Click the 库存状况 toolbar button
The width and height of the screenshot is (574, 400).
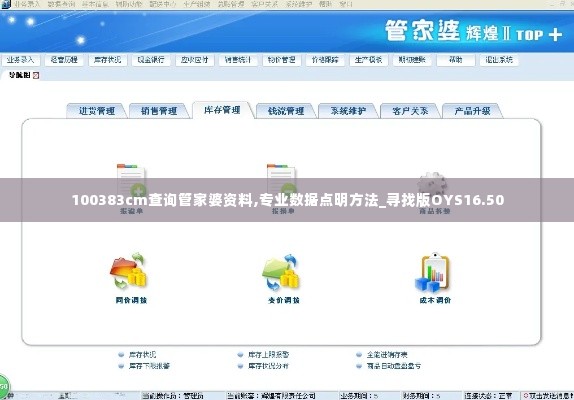[x=108, y=60]
